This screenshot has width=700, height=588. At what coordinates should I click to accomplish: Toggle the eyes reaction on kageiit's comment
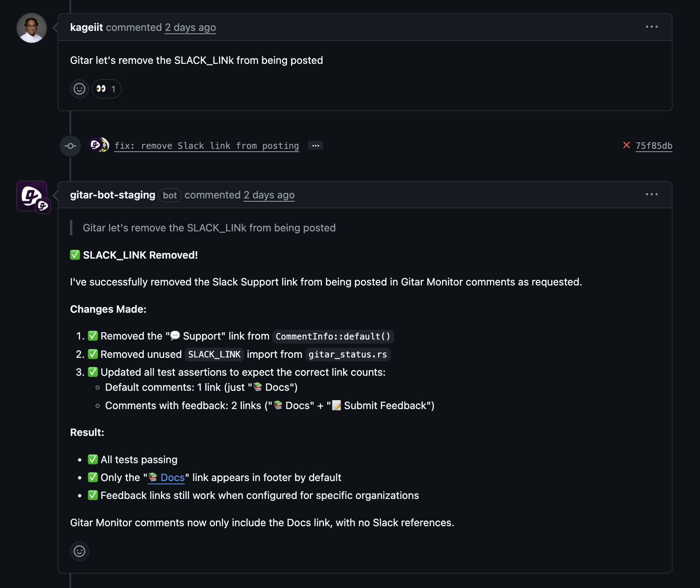tap(107, 89)
